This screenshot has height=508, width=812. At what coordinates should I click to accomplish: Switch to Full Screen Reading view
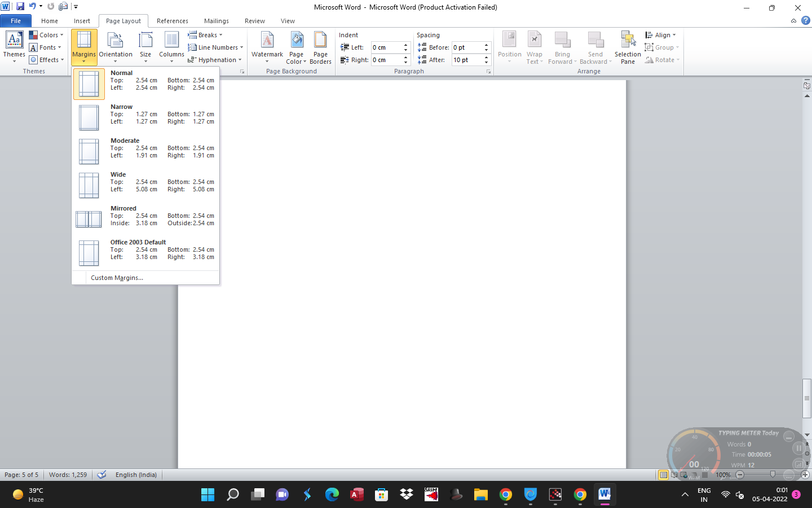(x=674, y=475)
